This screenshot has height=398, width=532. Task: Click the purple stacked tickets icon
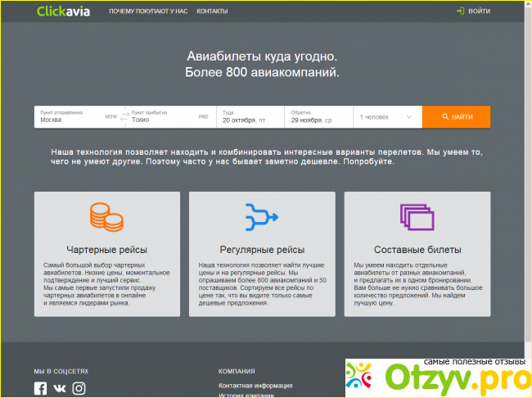(417, 217)
